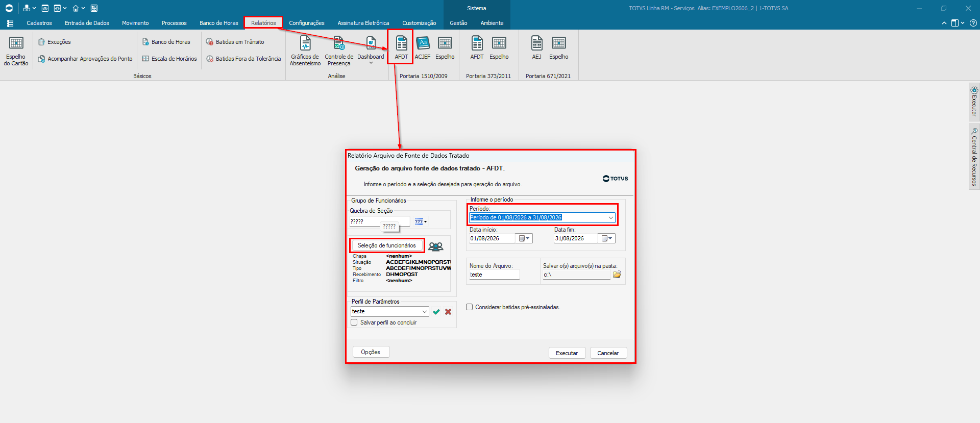Viewport: 980px width, 423px height.
Task: Open Gráficos de Absenteísmo
Action: [305, 51]
